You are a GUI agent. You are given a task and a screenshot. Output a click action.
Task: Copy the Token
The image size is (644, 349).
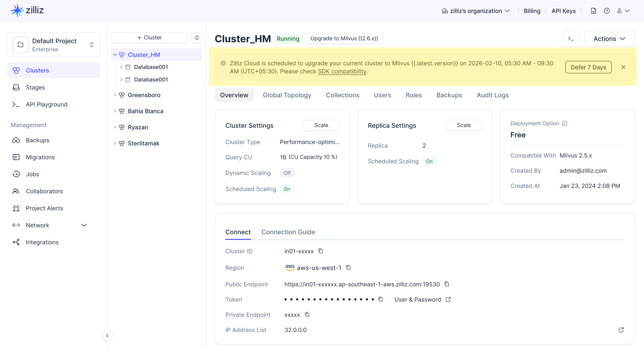click(x=381, y=299)
